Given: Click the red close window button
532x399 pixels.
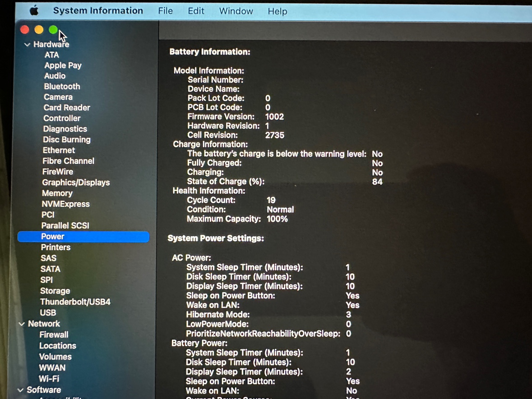Looking at the screenshot, I should coord(25,30).
